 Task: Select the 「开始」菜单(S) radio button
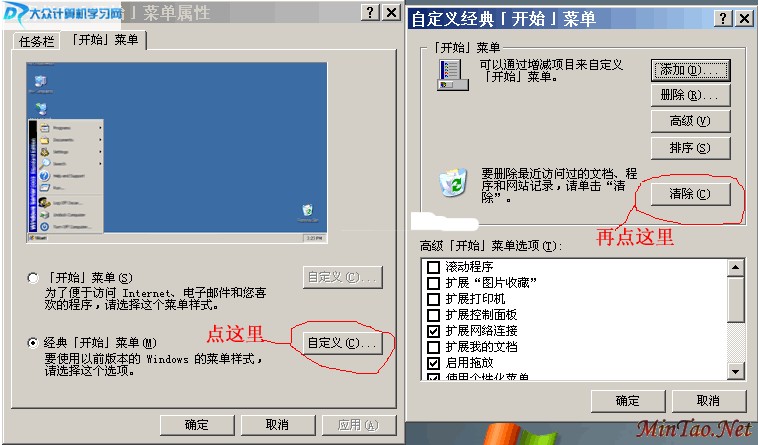33,278
